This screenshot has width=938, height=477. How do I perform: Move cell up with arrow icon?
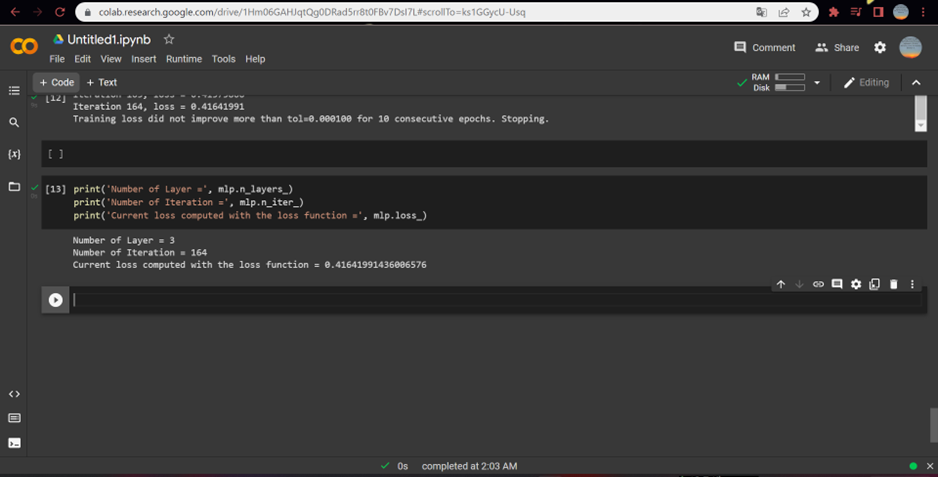pyautogui.click(x=781, y=284)
